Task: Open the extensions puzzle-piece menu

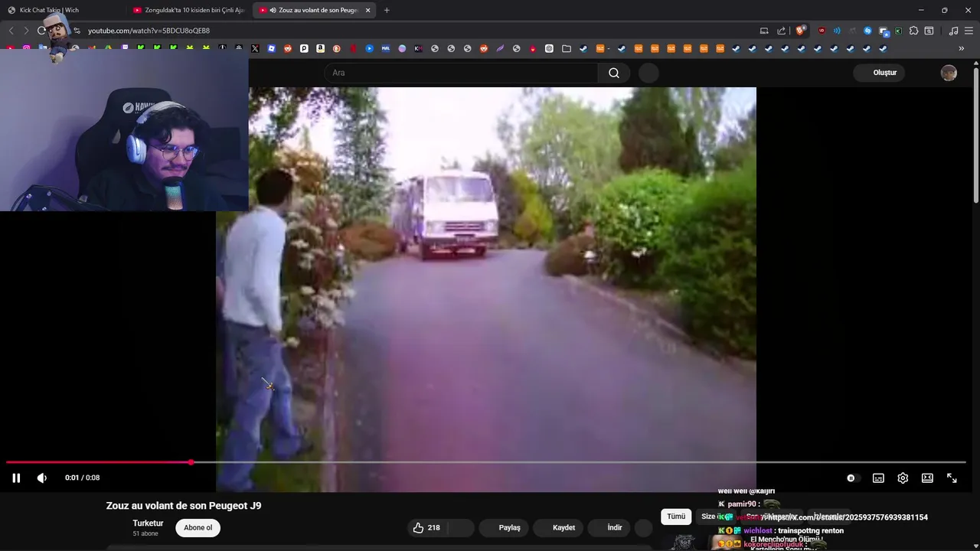Action: [913, 31]
